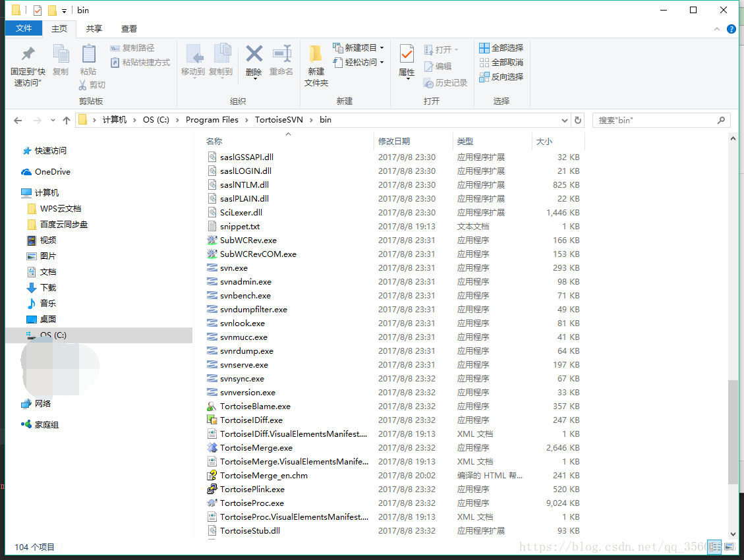Switch to details view icon in status bar
Viewport: 744px width, 560px height.
714,547
